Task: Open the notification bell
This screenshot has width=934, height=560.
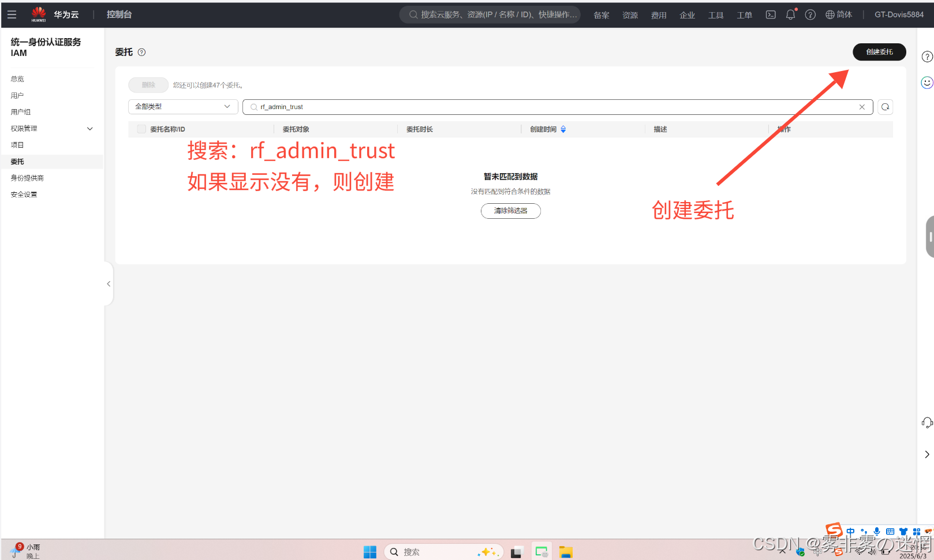Action: click(x=790, y=14)
